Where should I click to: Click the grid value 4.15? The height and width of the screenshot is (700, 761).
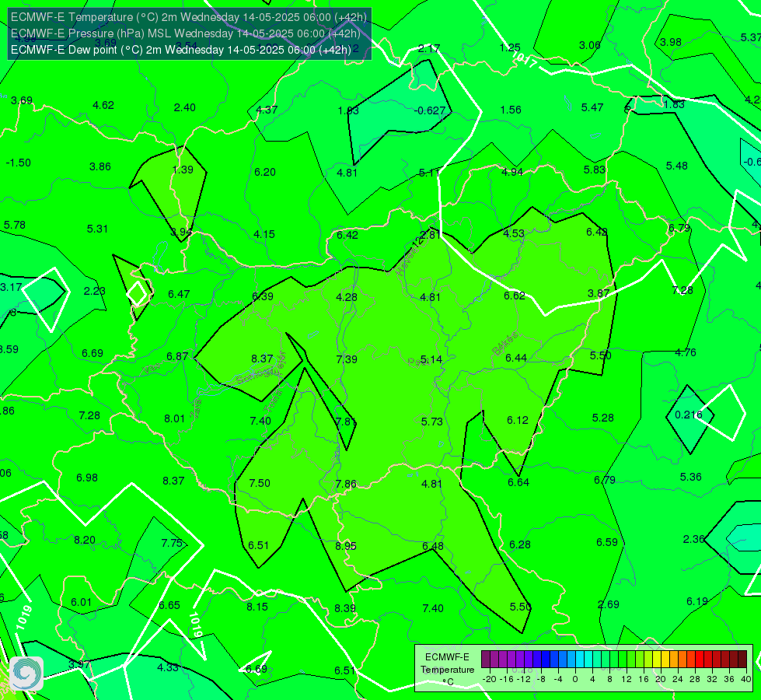tap(264, 234)
